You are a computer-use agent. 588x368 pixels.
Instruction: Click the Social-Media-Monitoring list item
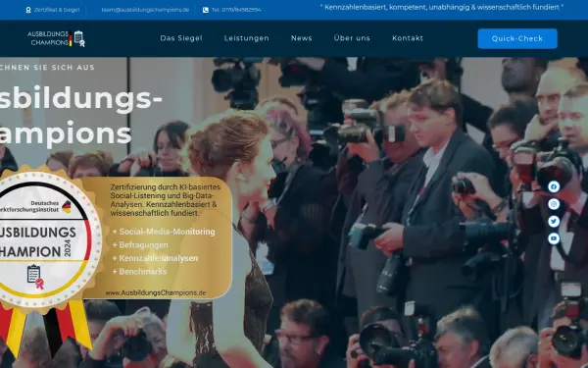point(164,232)
